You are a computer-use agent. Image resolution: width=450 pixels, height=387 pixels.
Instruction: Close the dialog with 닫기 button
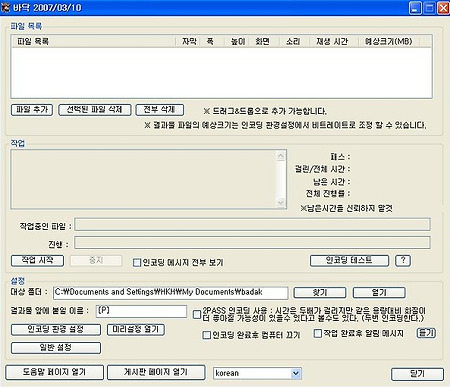pyautogui.click(x=417, y=374)
